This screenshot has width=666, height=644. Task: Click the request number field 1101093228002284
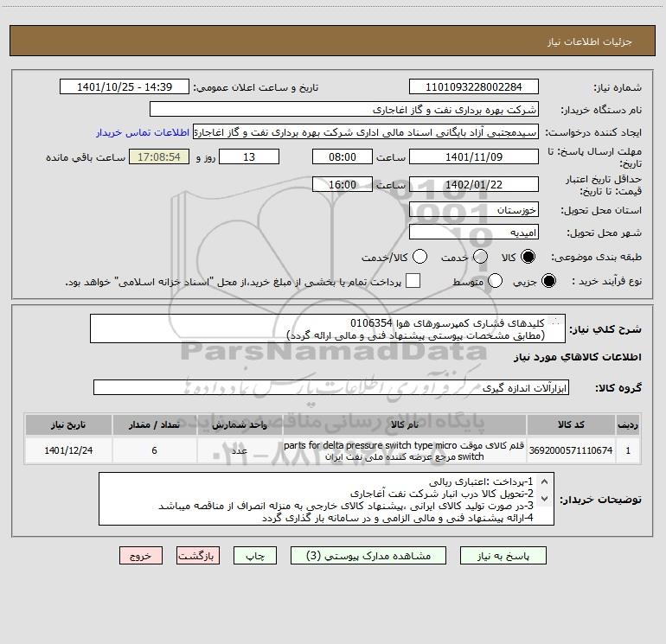(474, 87)
